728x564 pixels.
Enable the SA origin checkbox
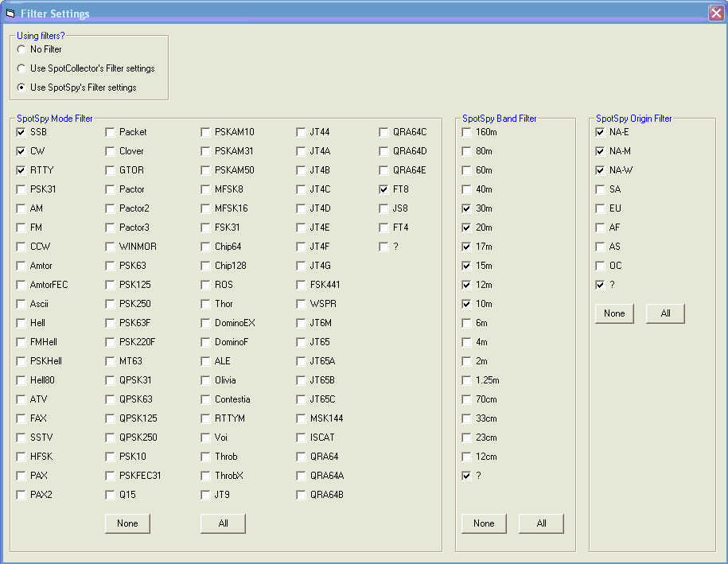click(x=601, y=189)
